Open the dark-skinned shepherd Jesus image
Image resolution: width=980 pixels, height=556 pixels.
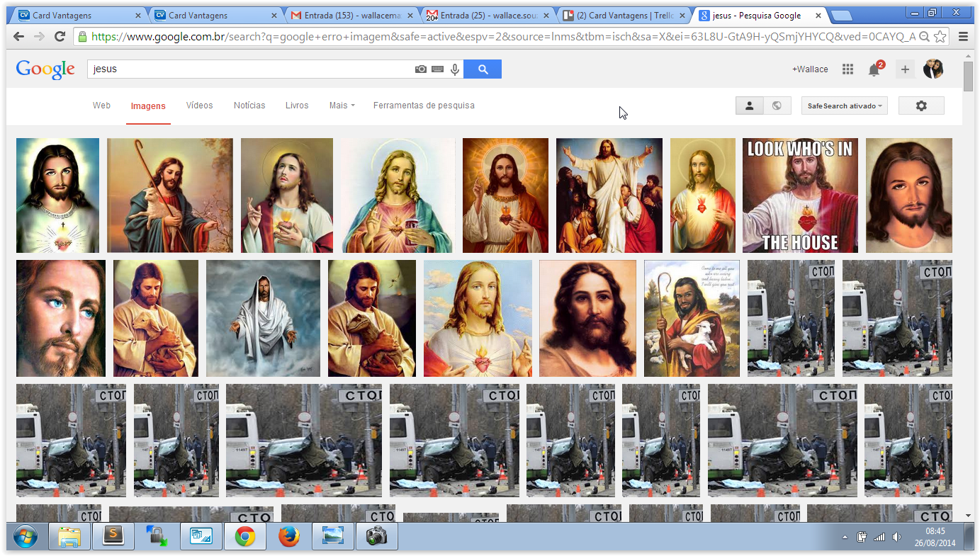click(x=692, y=318)
